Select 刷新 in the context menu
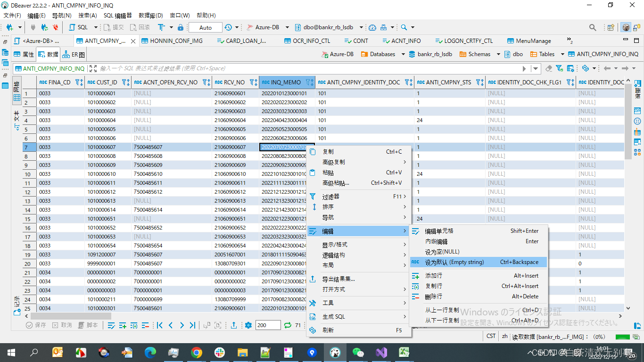Image resolution: width=644 pixels, height=362 pixels. pos(359,330)
